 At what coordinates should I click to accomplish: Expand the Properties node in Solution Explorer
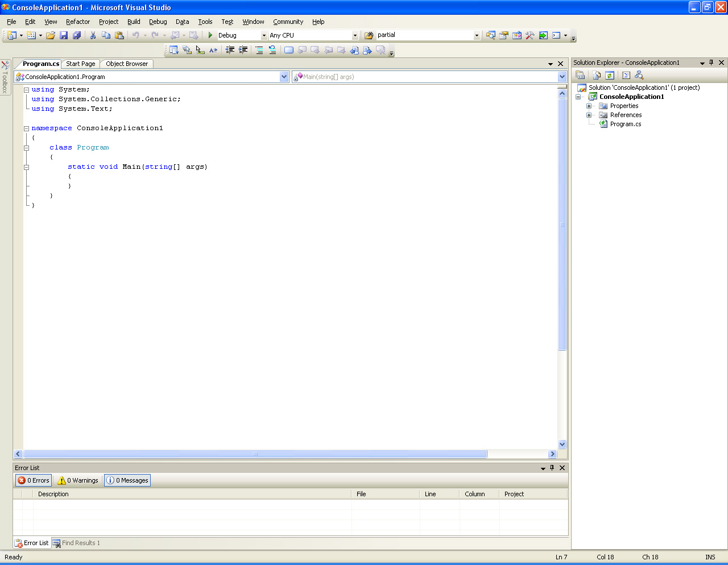[x=589, y=106]
